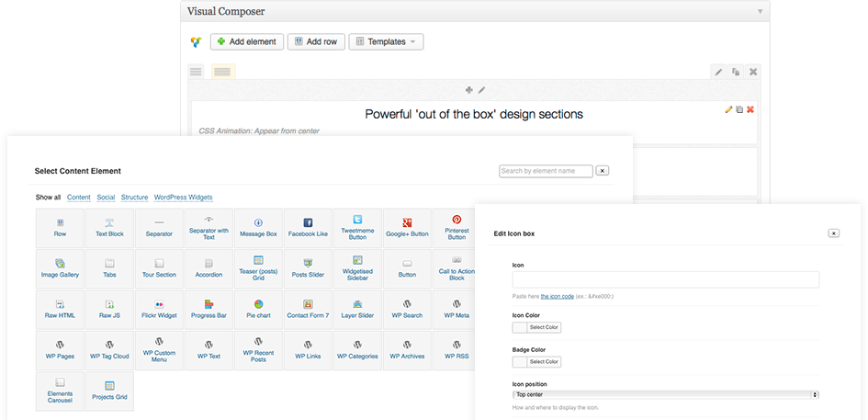
Task: Add a Tabs element
Action: (x=109, y=268)
